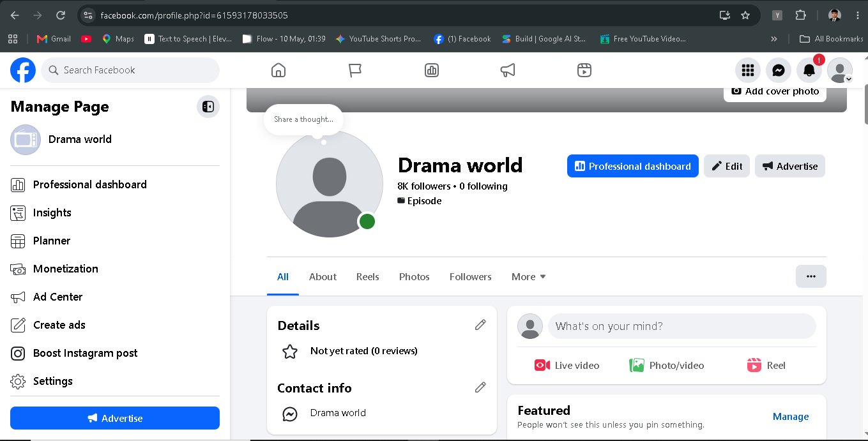
Task: Open 8K followers link
Action: coord(424,186)
